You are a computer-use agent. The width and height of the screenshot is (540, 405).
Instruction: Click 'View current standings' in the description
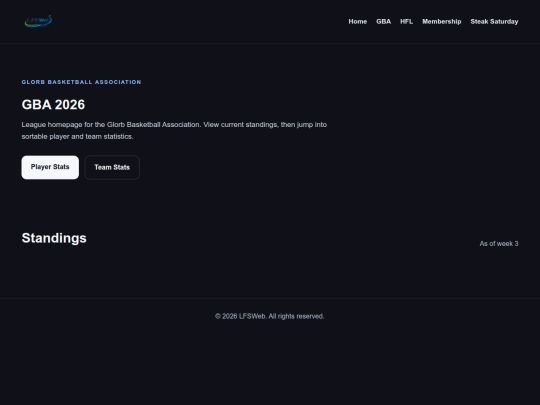pyautogui.click(x=240, y=124)
